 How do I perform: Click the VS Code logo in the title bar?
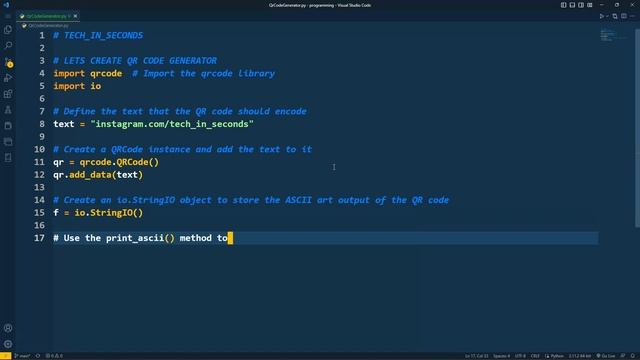(6, 5)
